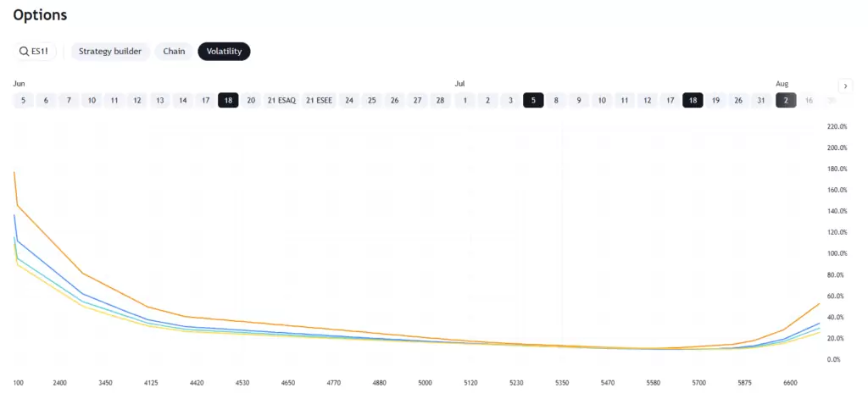This screenshot has width=868, height=410.
Task: Select the June 28 expiry date
Action: 439,100
